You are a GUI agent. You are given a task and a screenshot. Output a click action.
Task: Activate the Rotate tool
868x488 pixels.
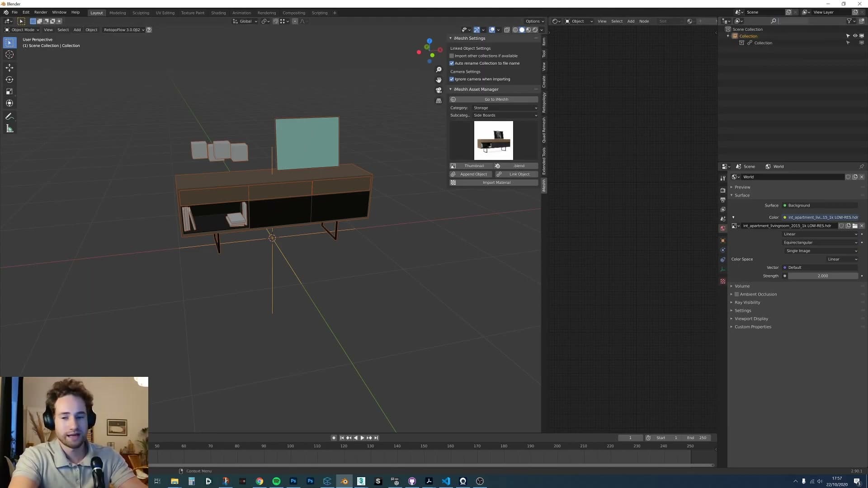click(9, 80)
